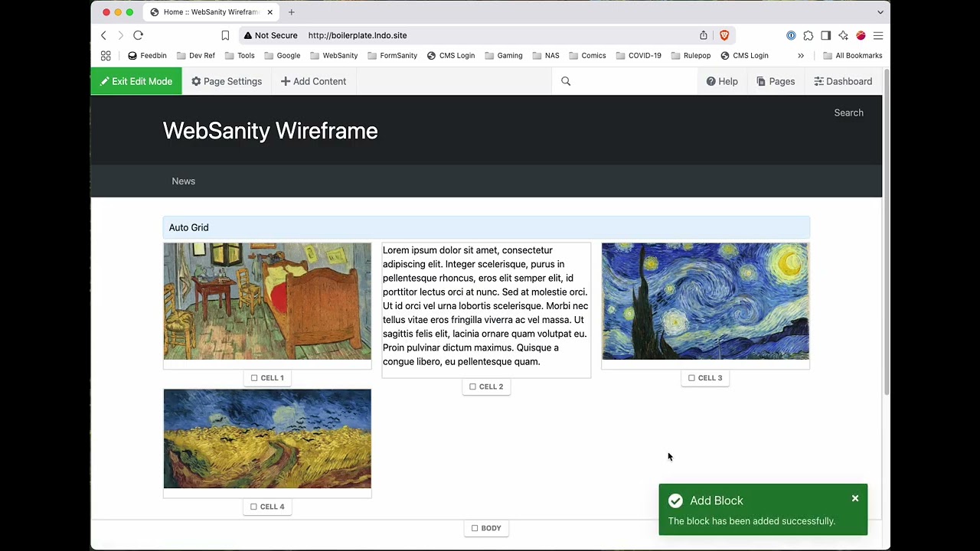Screen dimensions: 980x551
Task: Open the tab groups grid icon
Action: tap(106, 56)
